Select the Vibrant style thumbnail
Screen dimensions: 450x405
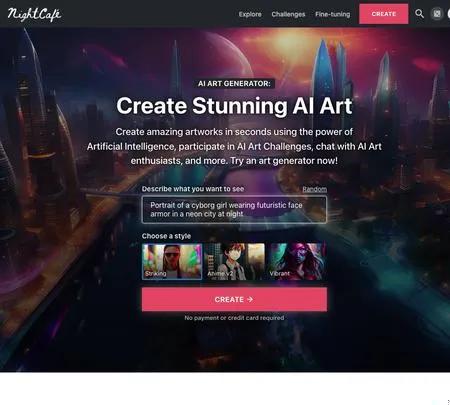[296, 261]
